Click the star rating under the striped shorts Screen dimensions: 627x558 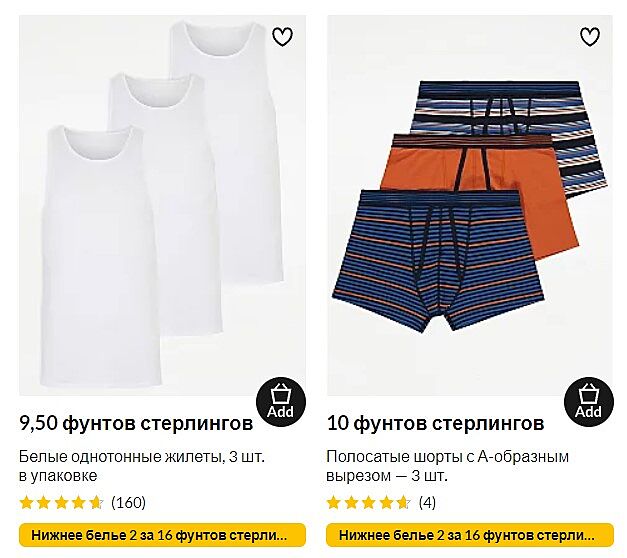pos(369,502)
